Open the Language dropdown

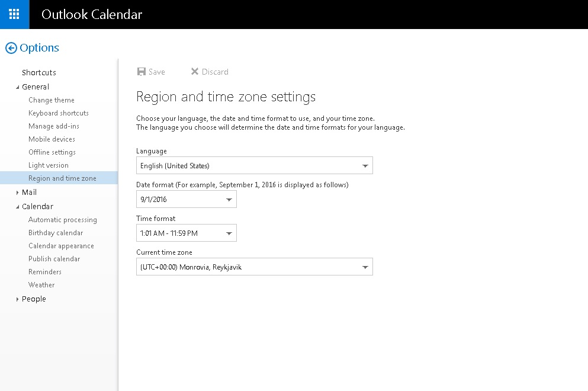click(x=254, y=165)
